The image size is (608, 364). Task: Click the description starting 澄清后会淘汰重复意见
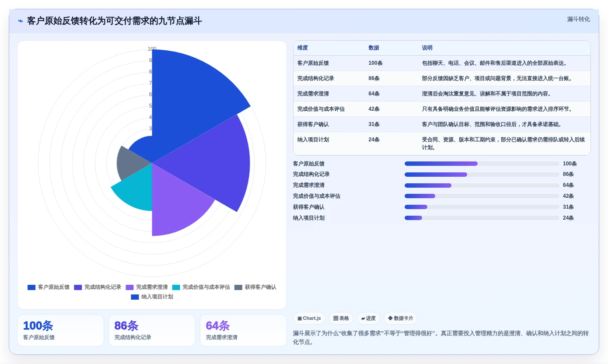coord(487,94)
